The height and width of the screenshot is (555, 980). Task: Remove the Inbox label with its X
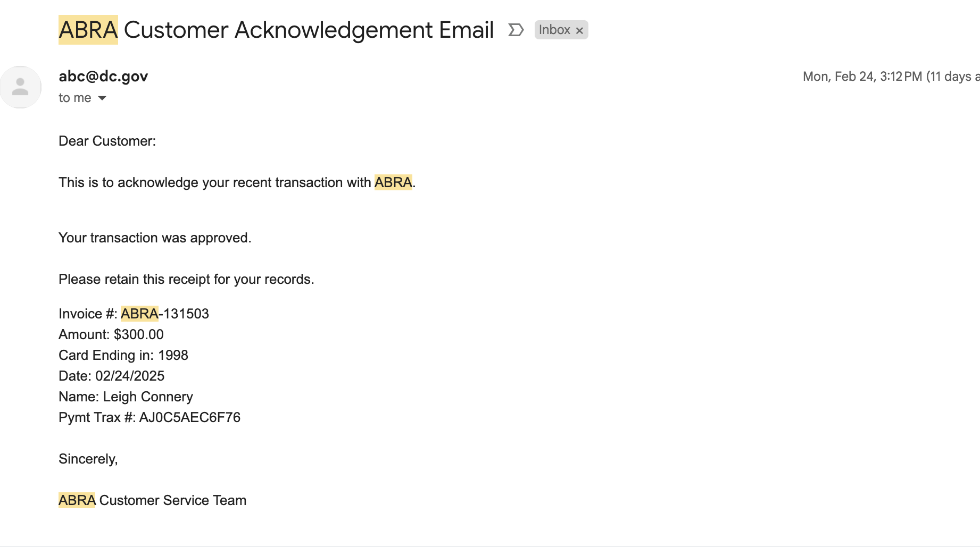point(580,31)
